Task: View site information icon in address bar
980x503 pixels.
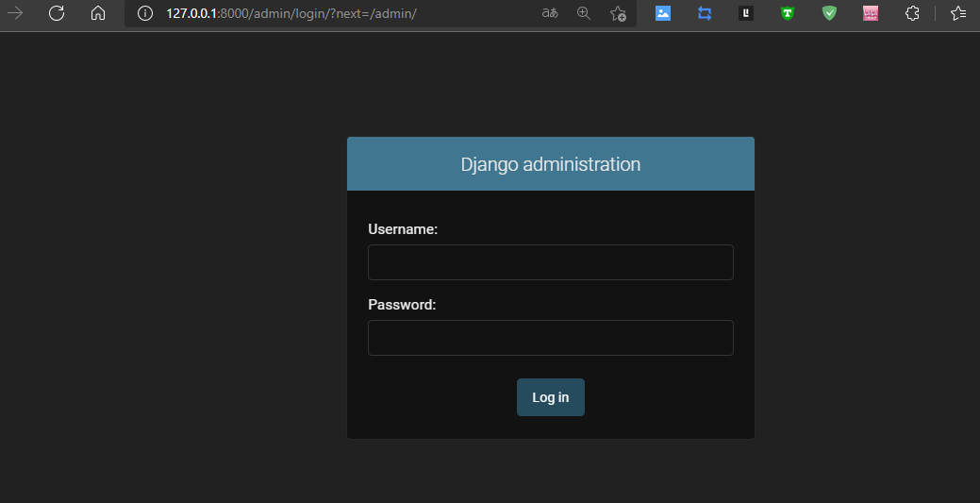Action: coord(144,13)
